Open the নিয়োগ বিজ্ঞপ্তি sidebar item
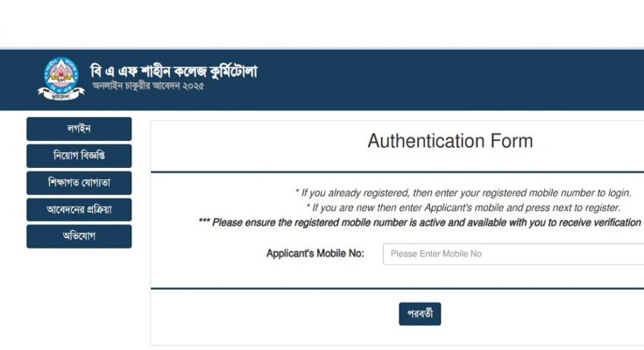This screenshot has height=350, width=644. click(79, 156)
